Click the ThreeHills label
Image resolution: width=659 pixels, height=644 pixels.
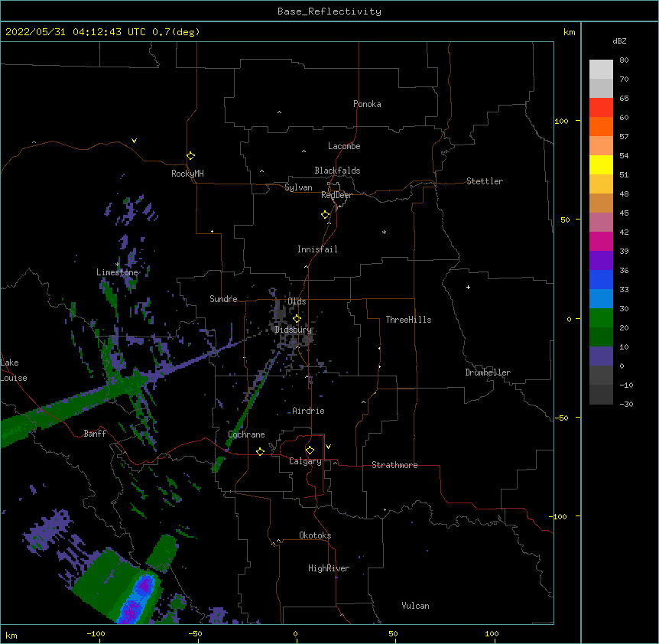(408, 320)
